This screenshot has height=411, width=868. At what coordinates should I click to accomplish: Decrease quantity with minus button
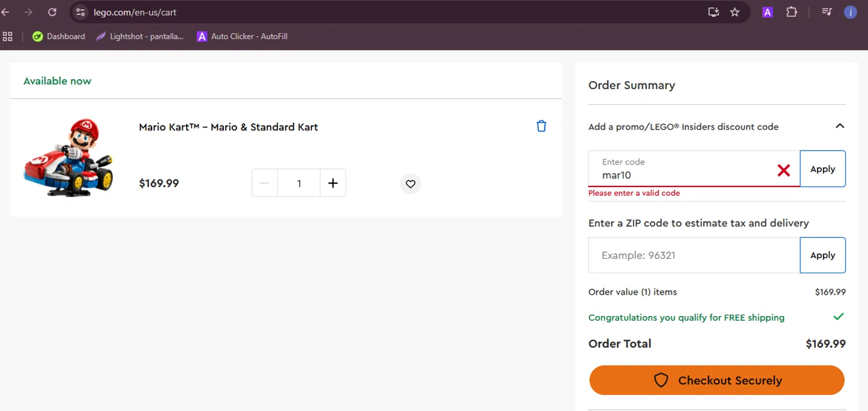[264, 183]
